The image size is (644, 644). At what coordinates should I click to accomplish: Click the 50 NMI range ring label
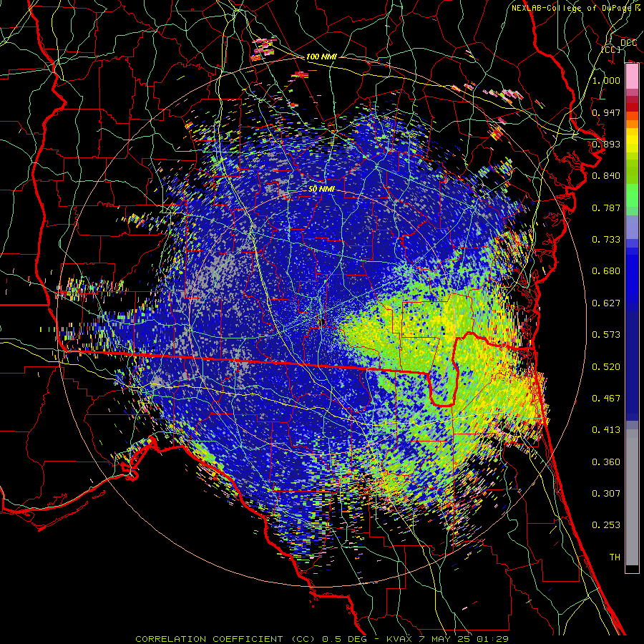321,190
